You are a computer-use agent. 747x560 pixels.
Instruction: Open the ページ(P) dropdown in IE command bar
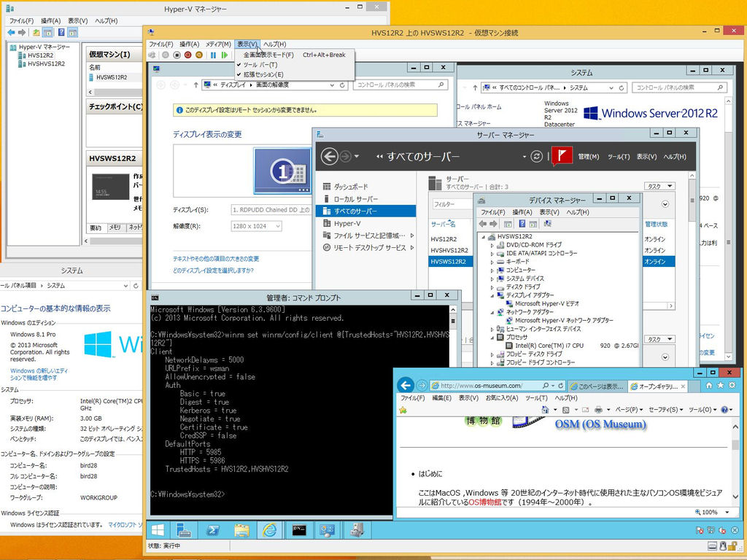click(x=629, y=410)
